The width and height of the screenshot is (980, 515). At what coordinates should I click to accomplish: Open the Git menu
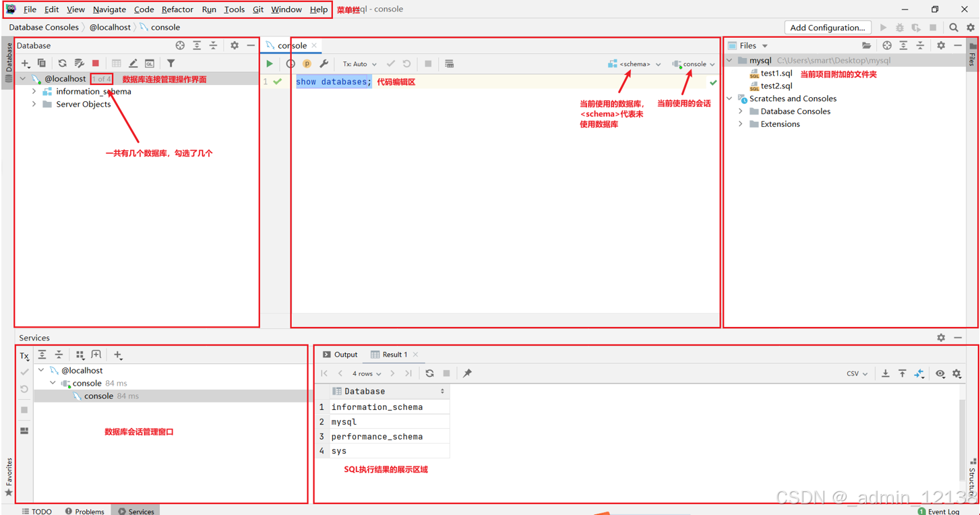click(x=258, y=9)
